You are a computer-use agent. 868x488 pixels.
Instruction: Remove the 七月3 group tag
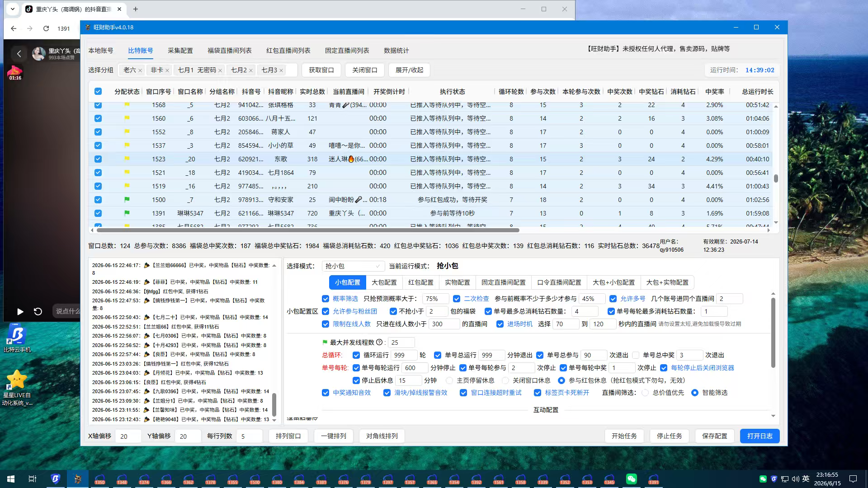coord(281,70)
